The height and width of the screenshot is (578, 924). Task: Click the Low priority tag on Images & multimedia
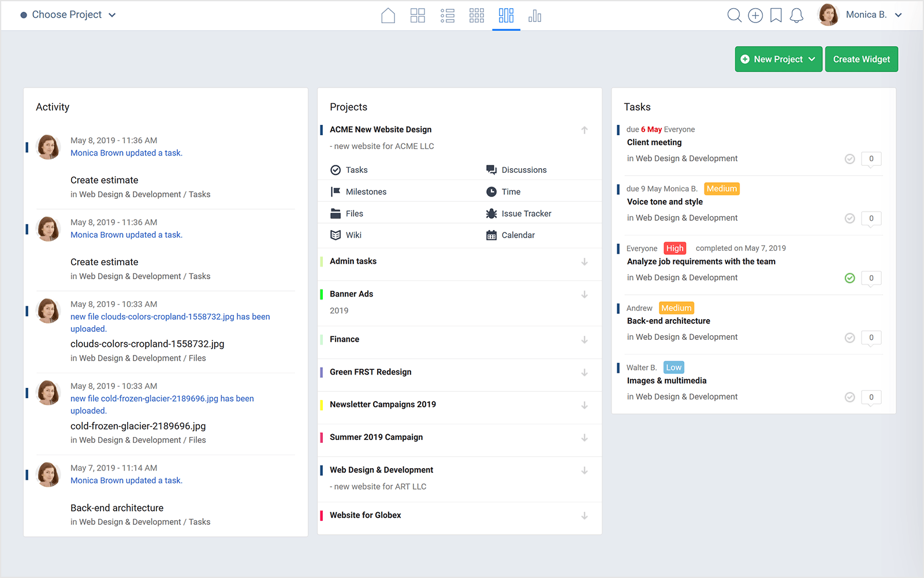pyautogui.click(x=673, y=368)
